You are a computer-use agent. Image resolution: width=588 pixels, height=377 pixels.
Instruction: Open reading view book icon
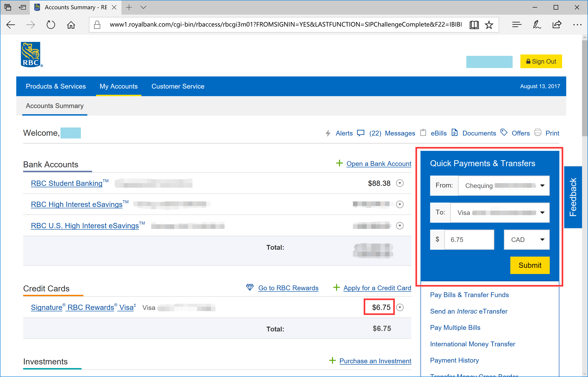tap(474, 25)
